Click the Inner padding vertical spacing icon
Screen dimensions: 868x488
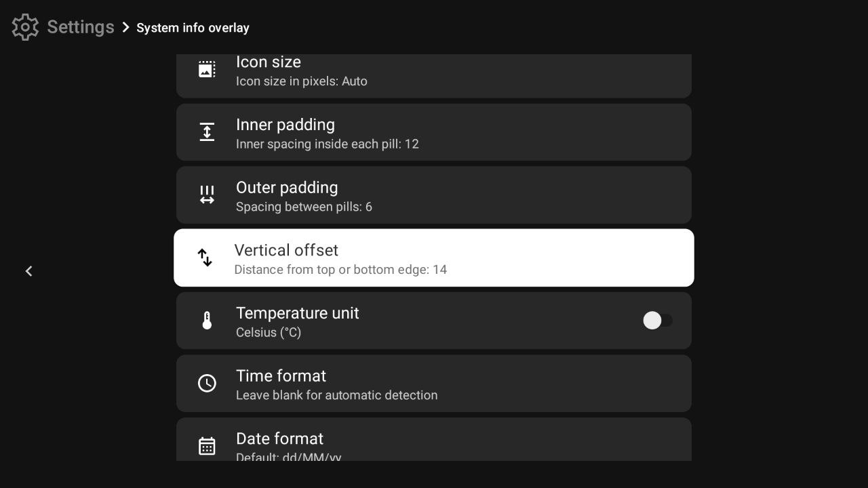pyautogui.click(x=207, y=131)
